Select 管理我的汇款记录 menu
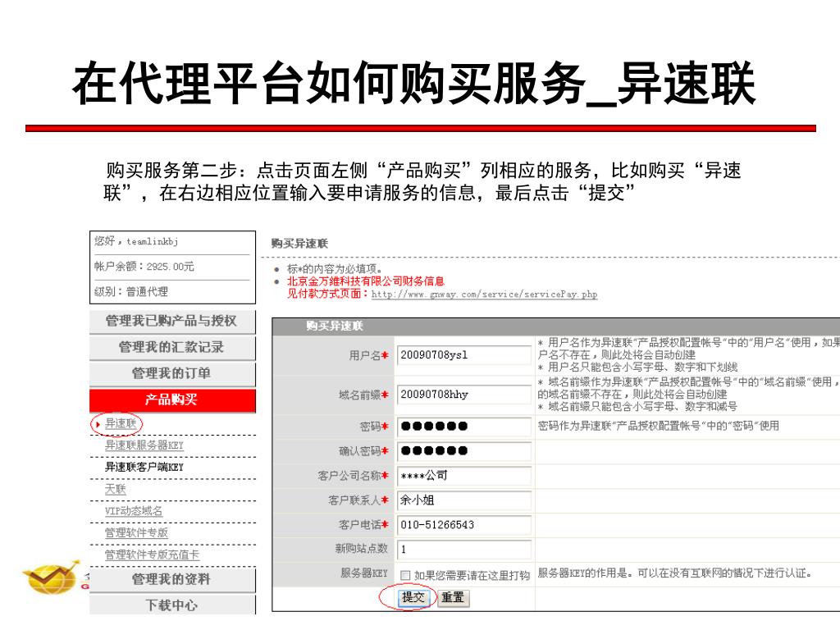The image size is (840, 630). [172, 348]
